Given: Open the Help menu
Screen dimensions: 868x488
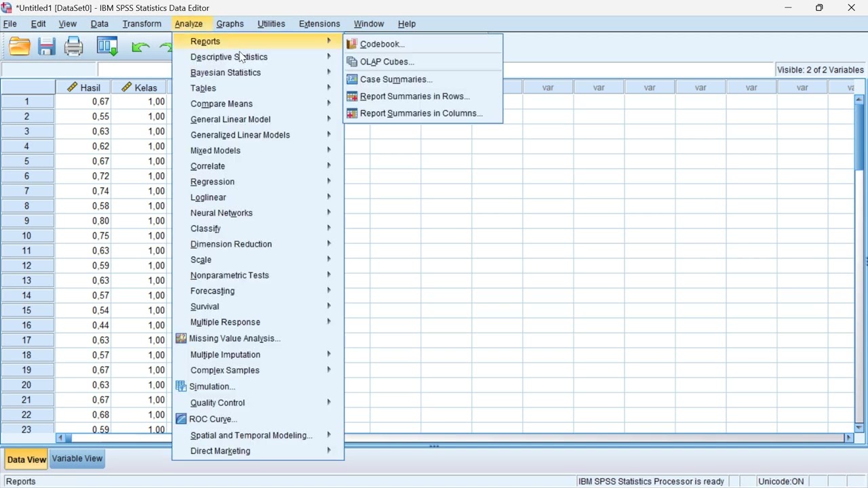Looking at the screenshot, I should tap(407, 24).
